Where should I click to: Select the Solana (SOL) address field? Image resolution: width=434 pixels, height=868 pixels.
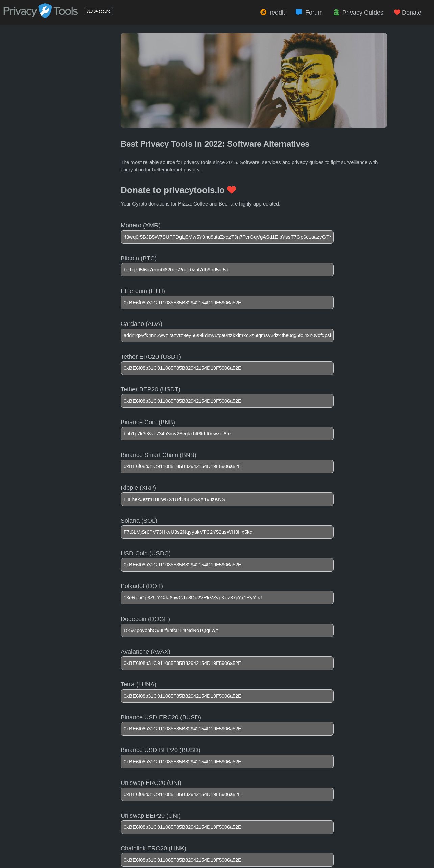tap(227, 532)
